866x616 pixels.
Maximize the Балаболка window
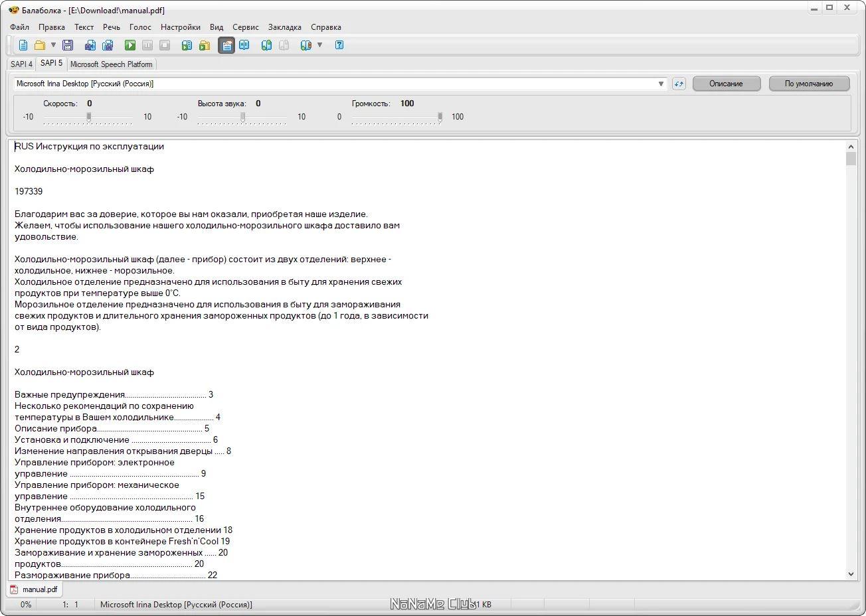pos(829,8)
